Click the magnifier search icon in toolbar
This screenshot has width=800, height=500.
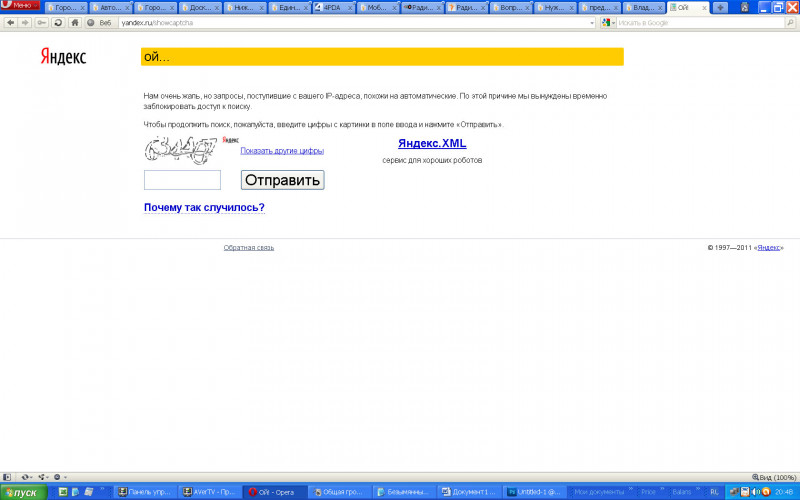(x=790, y=22)
